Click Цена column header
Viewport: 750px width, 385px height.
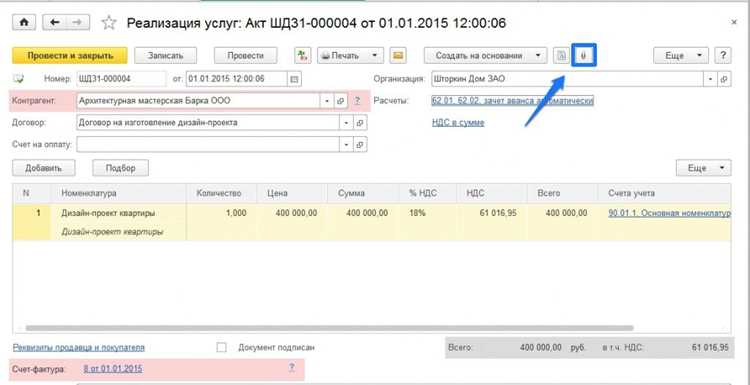292,193
